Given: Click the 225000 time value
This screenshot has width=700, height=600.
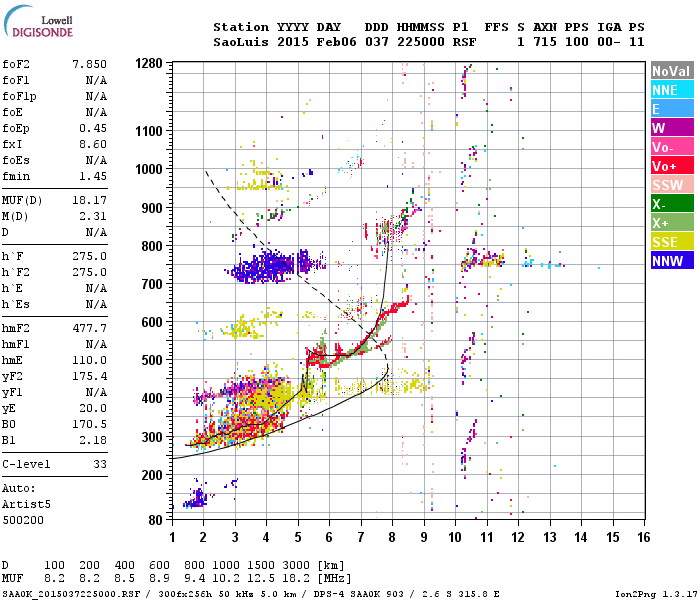Looking at the screenshot, I should click(421, 42).
